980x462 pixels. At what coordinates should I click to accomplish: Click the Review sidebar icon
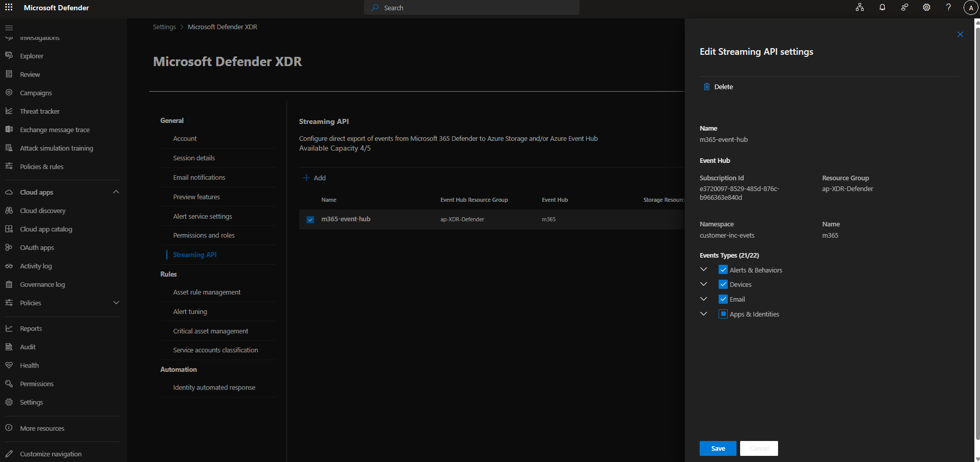pos(9,74)
